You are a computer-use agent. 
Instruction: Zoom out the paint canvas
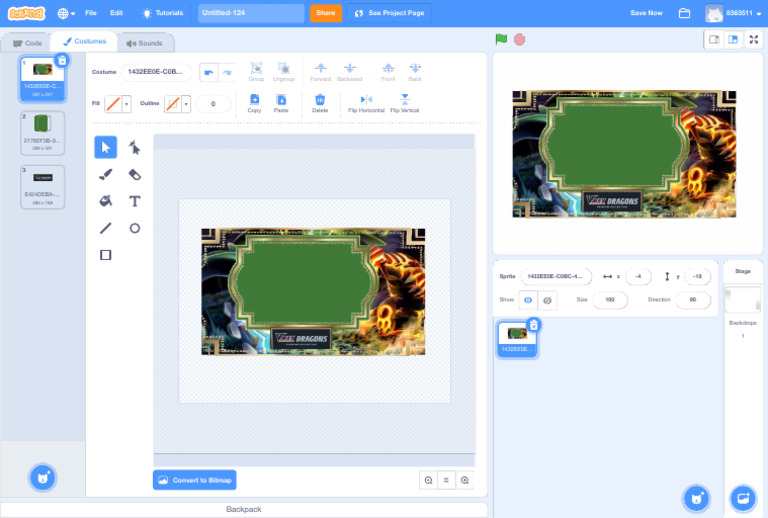pos(429,480)
